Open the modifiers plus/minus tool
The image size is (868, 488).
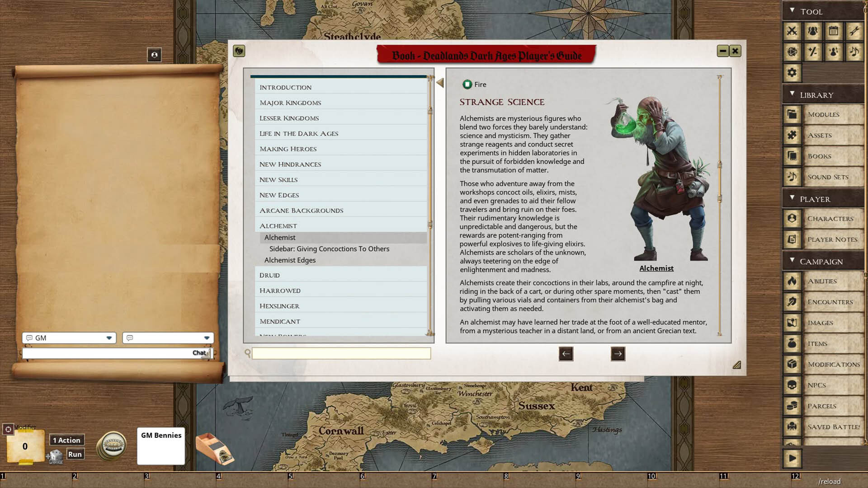[813, 52]
